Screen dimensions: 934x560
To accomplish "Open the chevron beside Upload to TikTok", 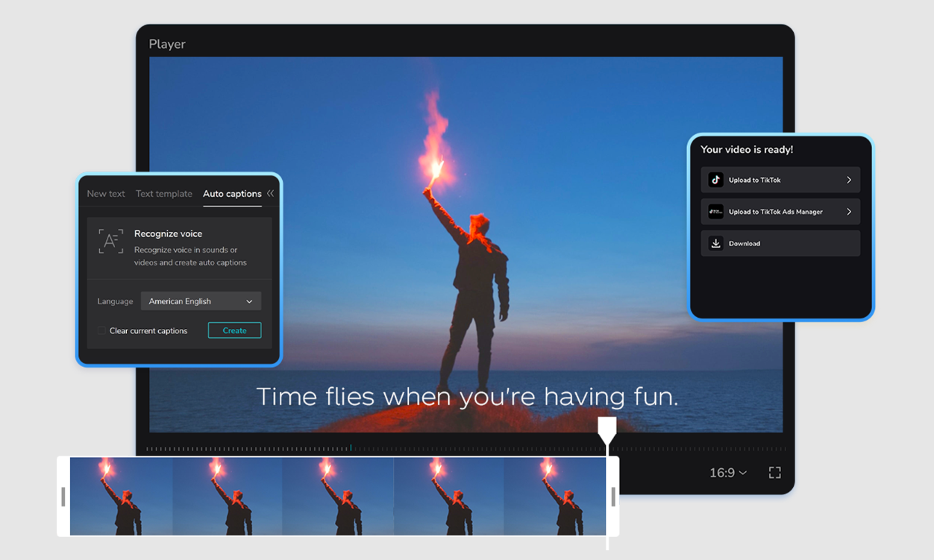I will pyautogui.click(x=849, y=180).
